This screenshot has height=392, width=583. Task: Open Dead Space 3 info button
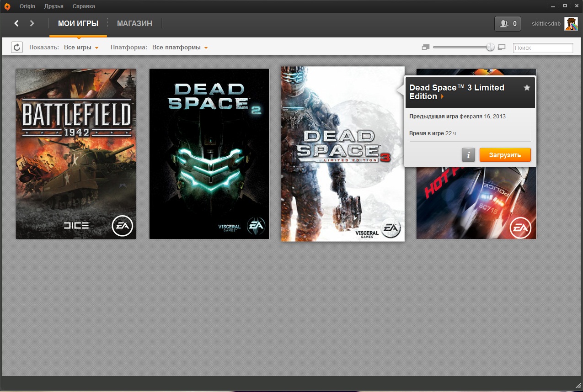(468, 155)
